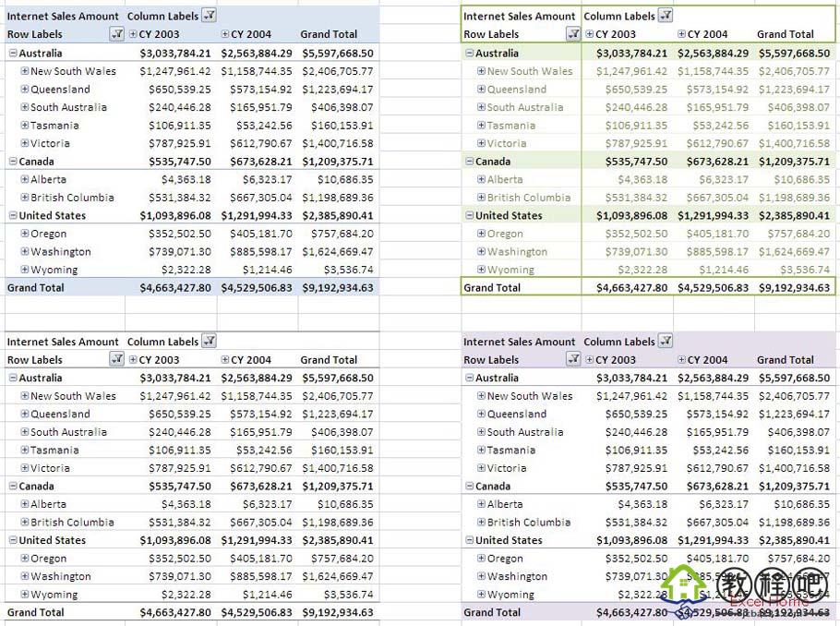Collapse Canada group in bottom-right purple table

point(469,486)
